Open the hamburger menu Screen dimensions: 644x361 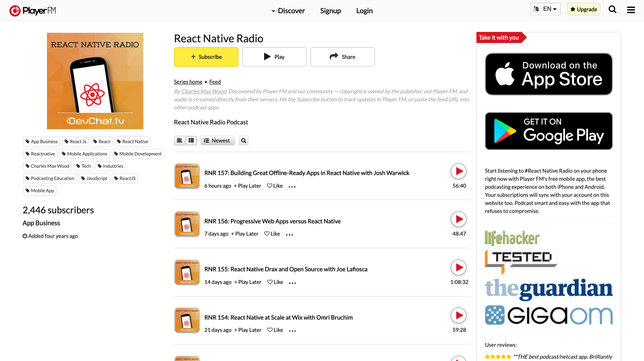click(x=631, y=10)
